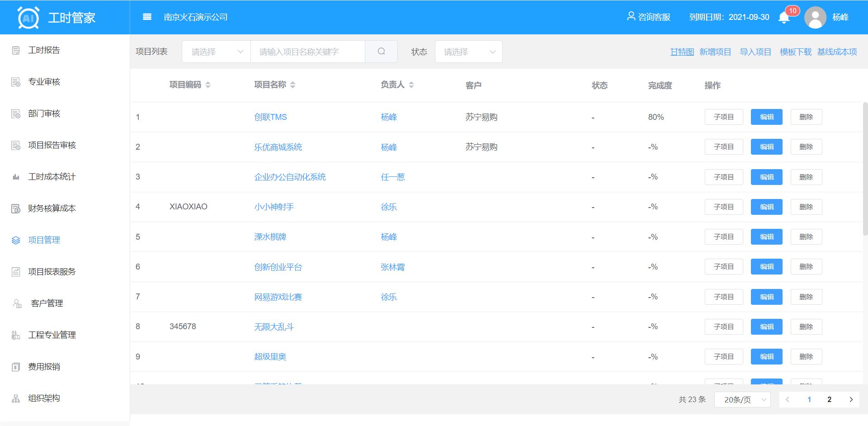Click the 新增项目 link
Viewport: 868px width, 426px height.
(x=715, y=52)
